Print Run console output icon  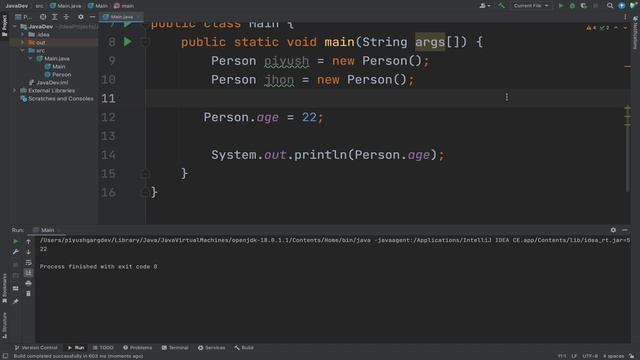[x=28, y=283]
